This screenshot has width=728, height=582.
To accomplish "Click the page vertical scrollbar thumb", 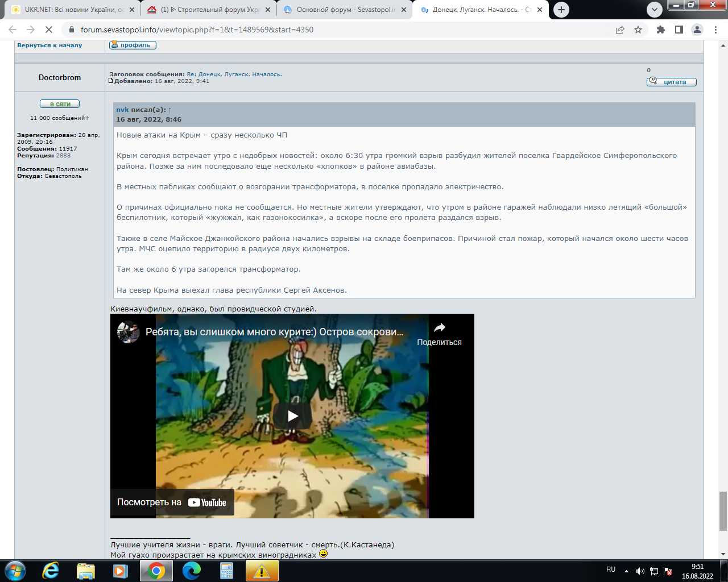I will click(x=723, y=512).
